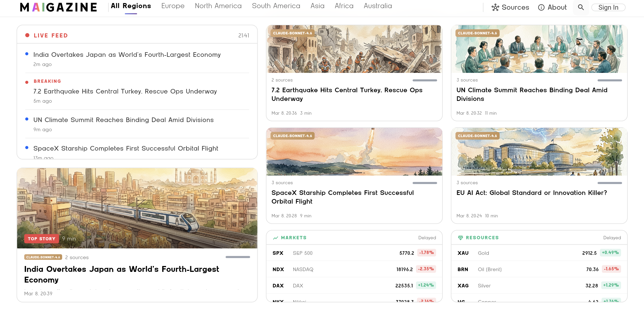Screen dimensions: 644x319
Task: Select the Australia region tab
Action: 377,6
